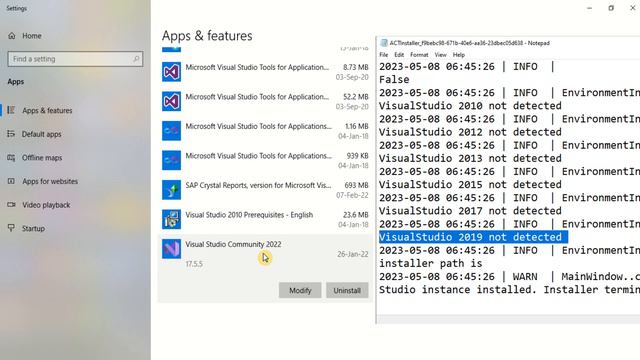Open the Format menu in Notepad
This screenshot has height=360, width=640.
419,55
